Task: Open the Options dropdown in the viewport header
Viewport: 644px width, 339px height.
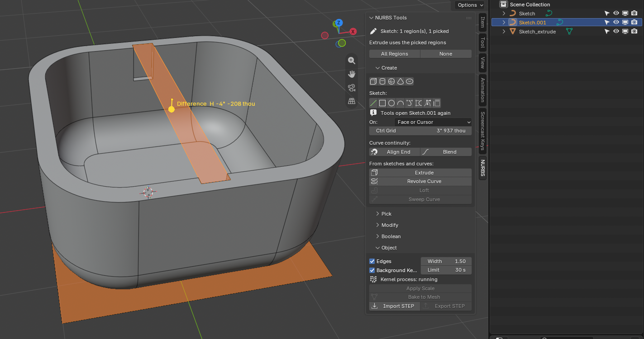Action: pos(470,5)
